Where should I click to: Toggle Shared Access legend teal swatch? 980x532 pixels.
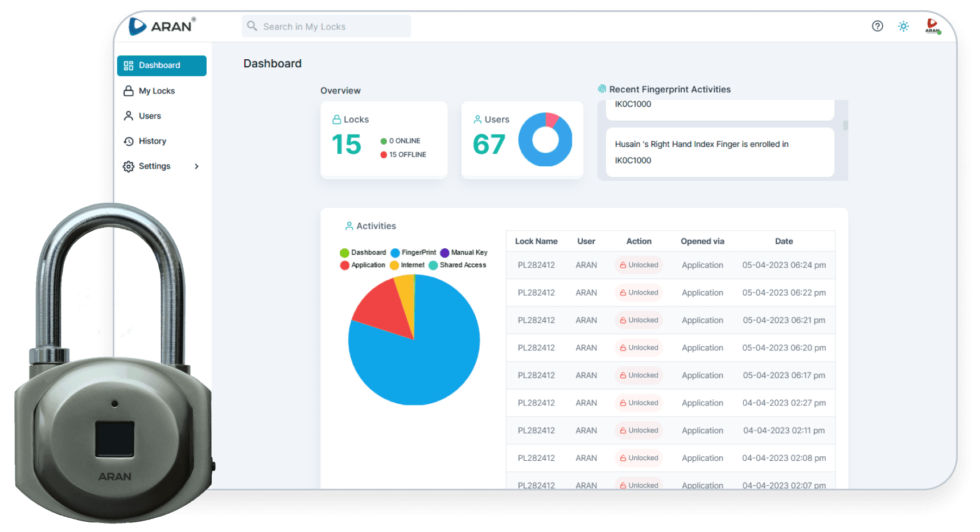tap(433, 265)
